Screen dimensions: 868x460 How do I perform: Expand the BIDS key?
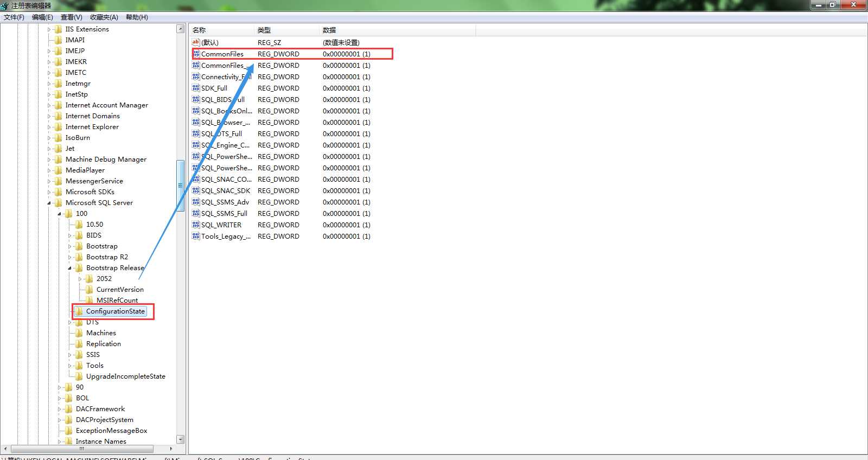[69, 235]
